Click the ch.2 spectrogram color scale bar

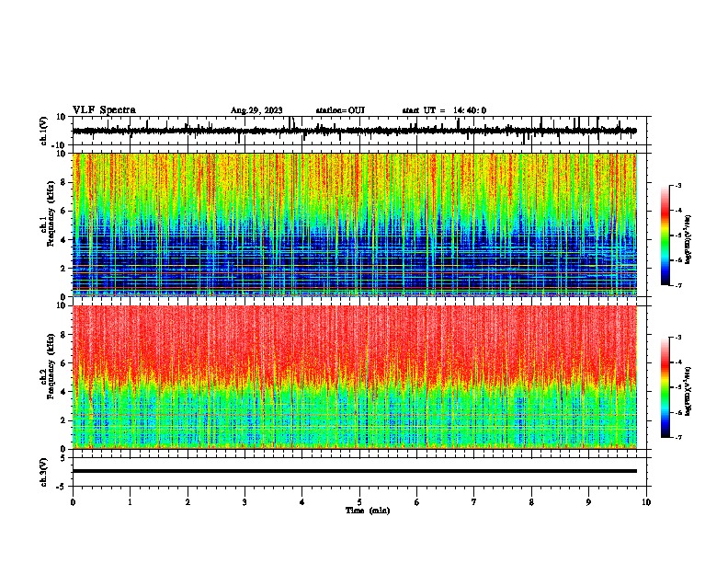(x=665, y=387)
